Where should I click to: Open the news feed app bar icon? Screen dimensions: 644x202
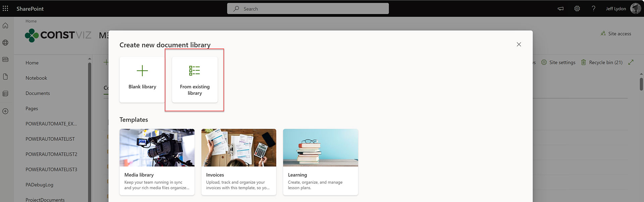[5, 59]
